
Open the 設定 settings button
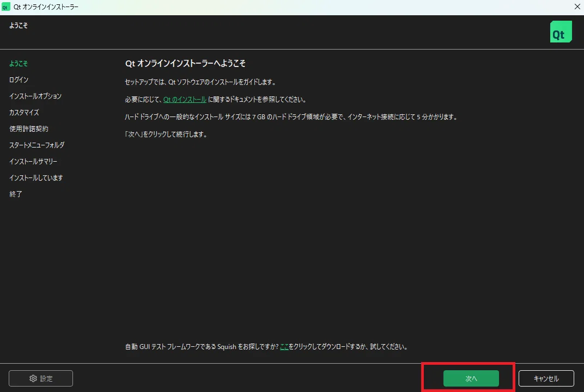41,378
